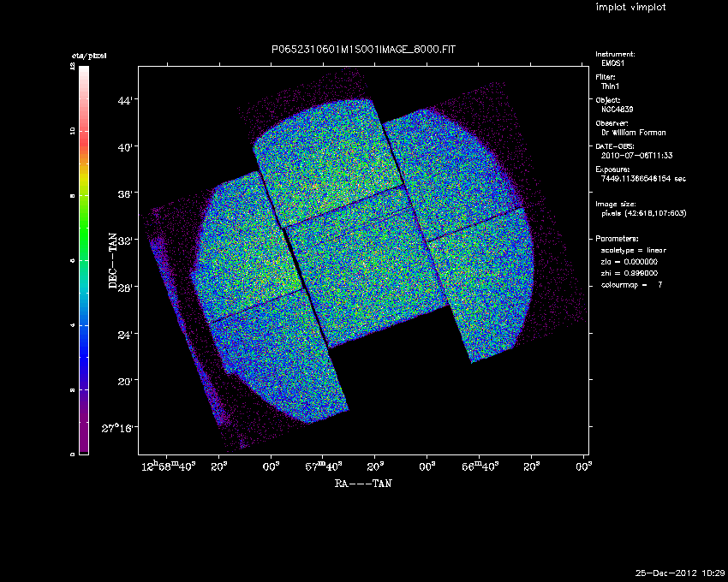This screenshot has height=582, width=728.
Task: Click the 27°16' declination tick label
Action: coord(118,427)
